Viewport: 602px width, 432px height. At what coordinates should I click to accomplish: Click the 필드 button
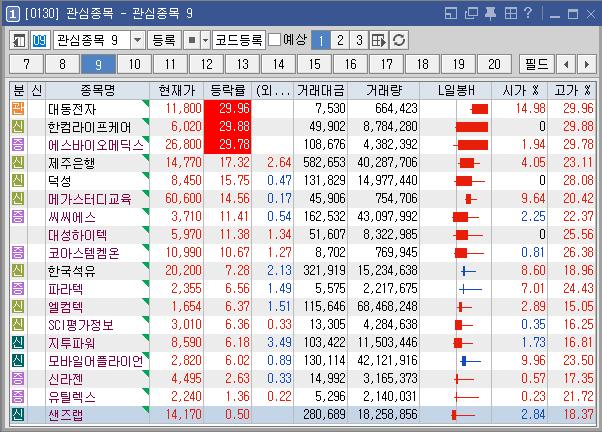coord(537,64)
